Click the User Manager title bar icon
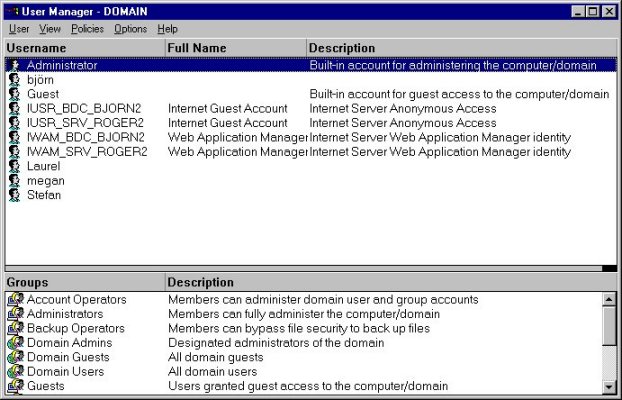Image resolution: width=622 pixels, height=400 pixels. (x=13, y=11)
